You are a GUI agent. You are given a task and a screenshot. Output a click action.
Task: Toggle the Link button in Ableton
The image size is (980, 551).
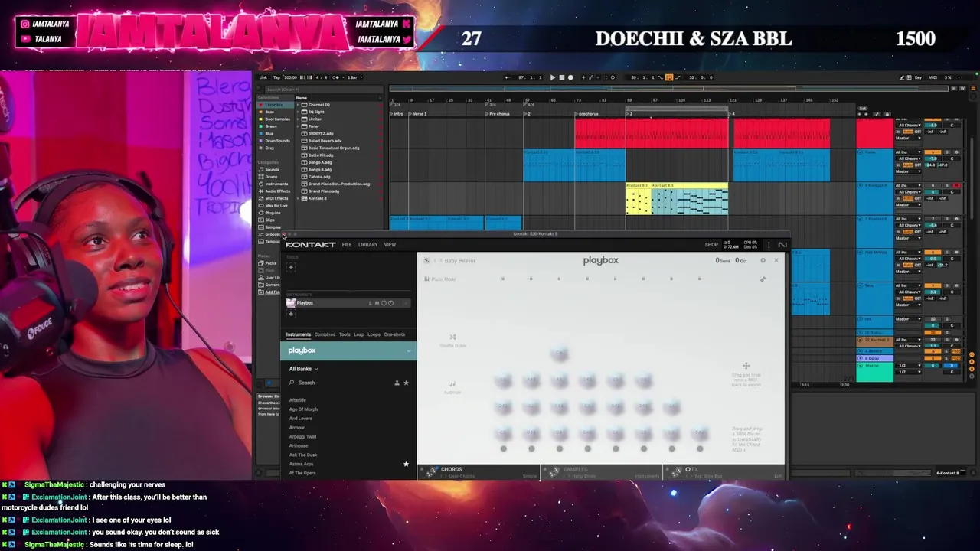(263, 77)
